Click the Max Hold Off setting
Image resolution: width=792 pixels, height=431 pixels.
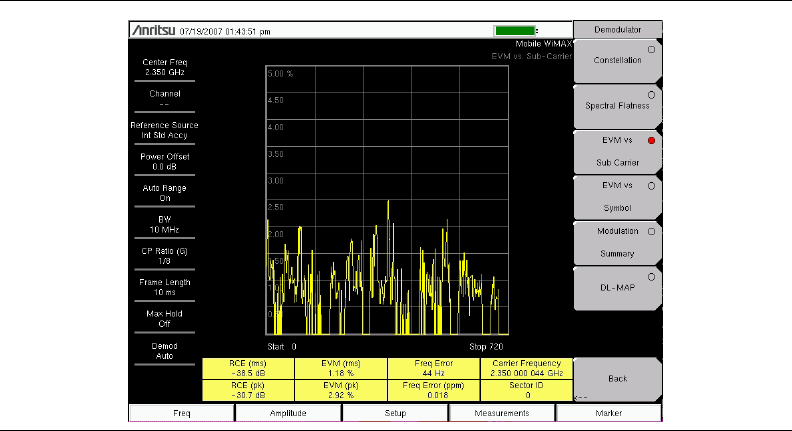pyautogui.click(x=165, y=318)
